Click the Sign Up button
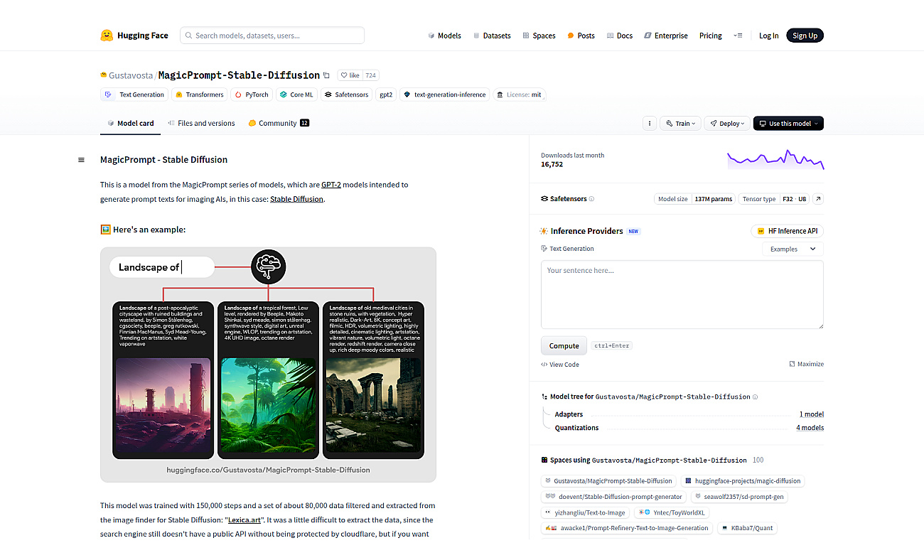The image size is (924, 560). click(805, 36)
